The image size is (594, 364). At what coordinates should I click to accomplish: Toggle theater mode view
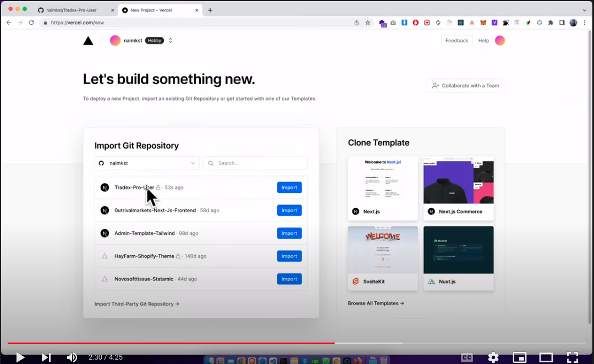546,357
